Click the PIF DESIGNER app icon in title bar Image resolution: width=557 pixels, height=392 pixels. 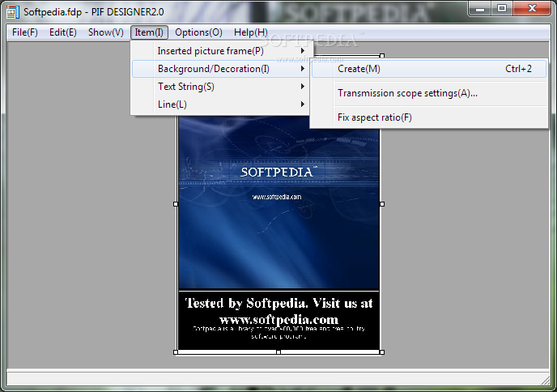[13, 11]
